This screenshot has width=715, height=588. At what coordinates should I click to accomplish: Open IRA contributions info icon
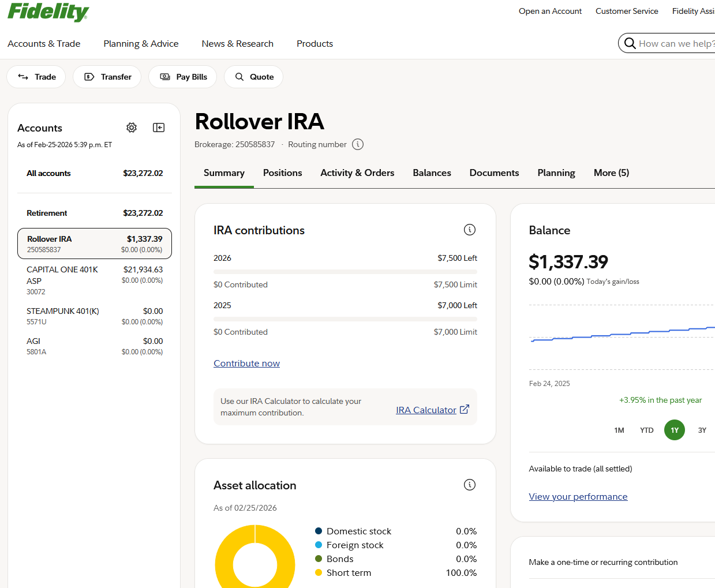point(470,230)
